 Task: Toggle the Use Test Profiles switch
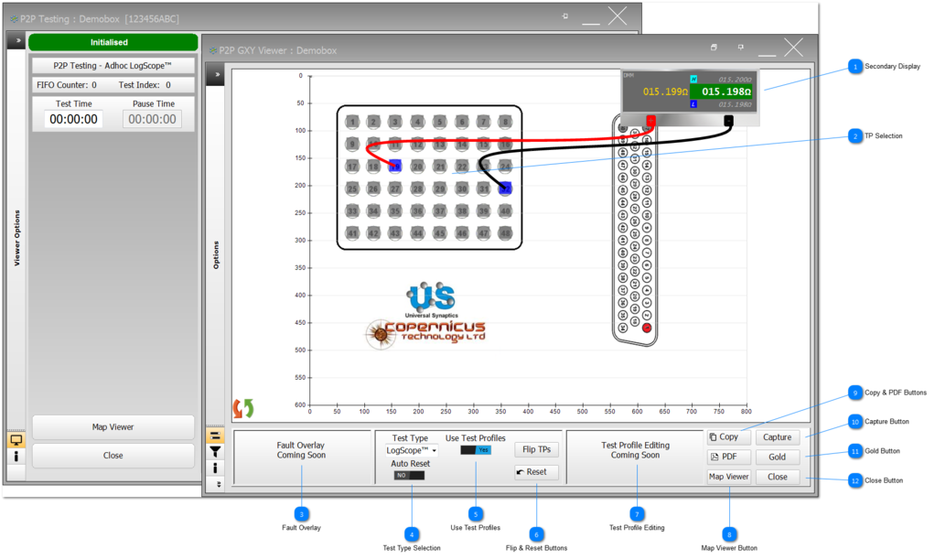476,450
